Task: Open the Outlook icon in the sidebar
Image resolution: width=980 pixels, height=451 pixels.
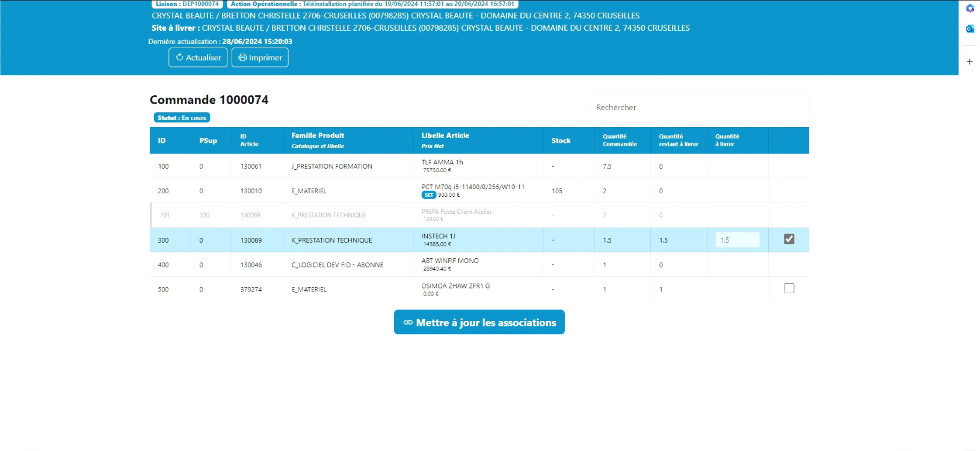Action: pos(969,29)
